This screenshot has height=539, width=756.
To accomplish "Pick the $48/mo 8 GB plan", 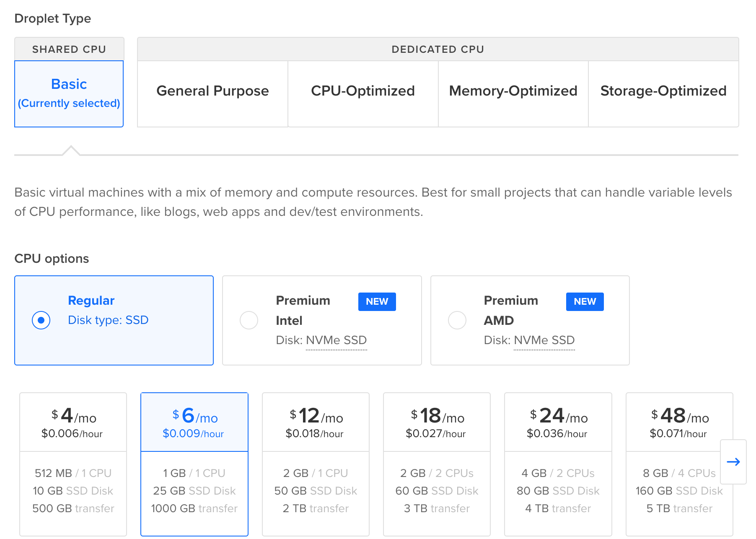I will (679, 463).
